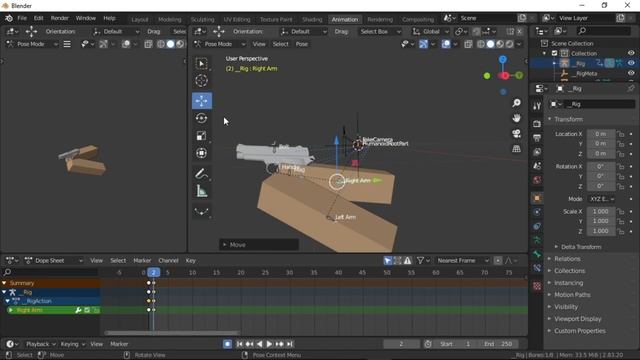640x360 pixels.
Task: Play the animation forward
Action: click(269, 344)
